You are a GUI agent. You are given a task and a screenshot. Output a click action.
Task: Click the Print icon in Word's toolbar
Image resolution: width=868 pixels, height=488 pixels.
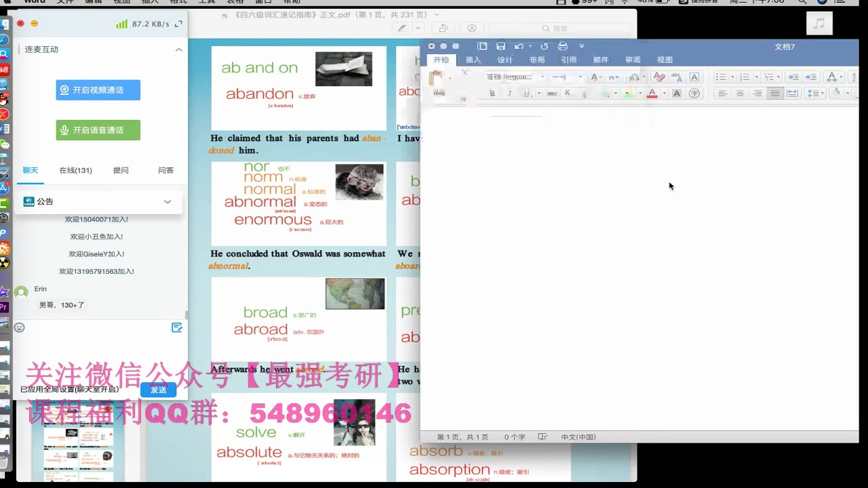click(562, 46)
